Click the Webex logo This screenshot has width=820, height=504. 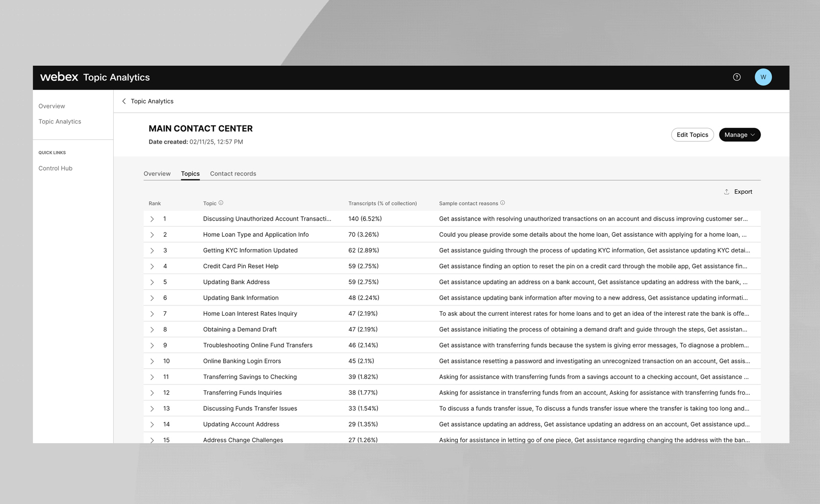point(59,77)
